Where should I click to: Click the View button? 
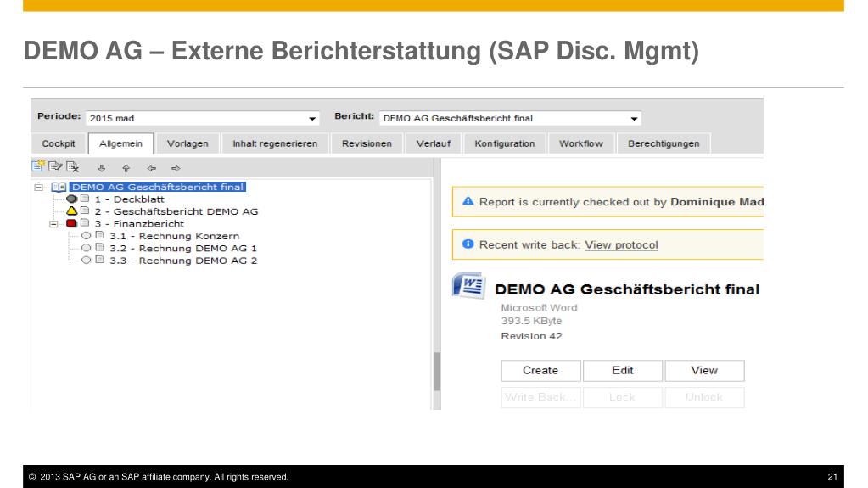click(705, 371)
